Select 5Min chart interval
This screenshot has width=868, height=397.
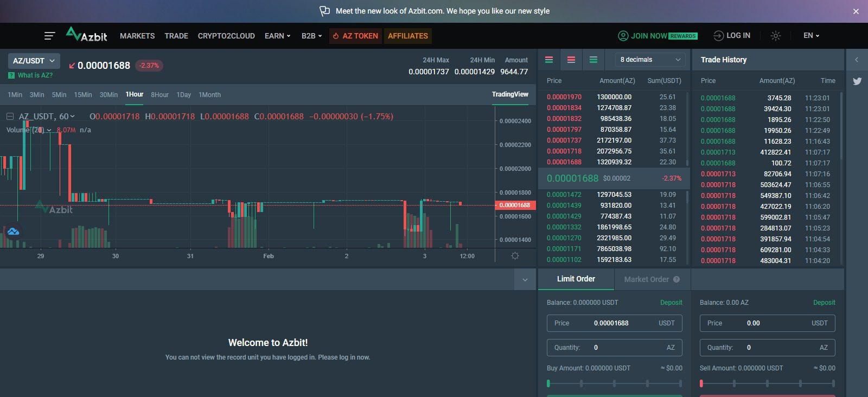pyautogui.click(x=59, y=95)
